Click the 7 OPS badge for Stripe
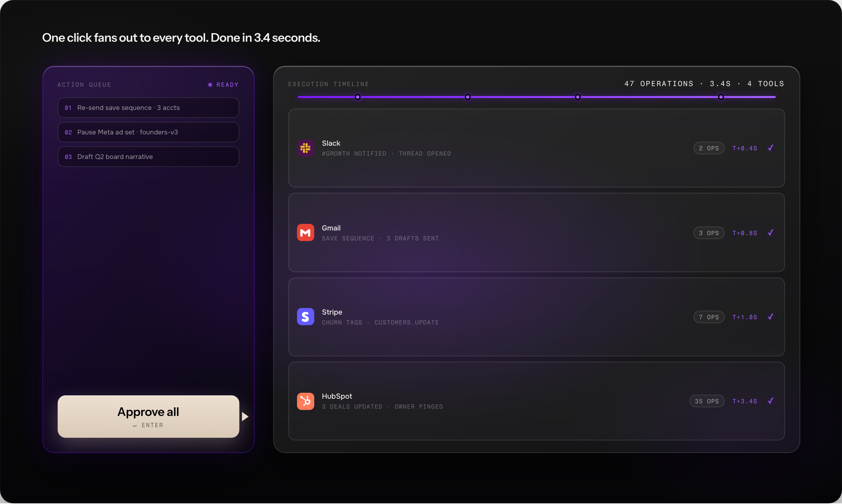The image size is (842, 504). pos(709,317)
